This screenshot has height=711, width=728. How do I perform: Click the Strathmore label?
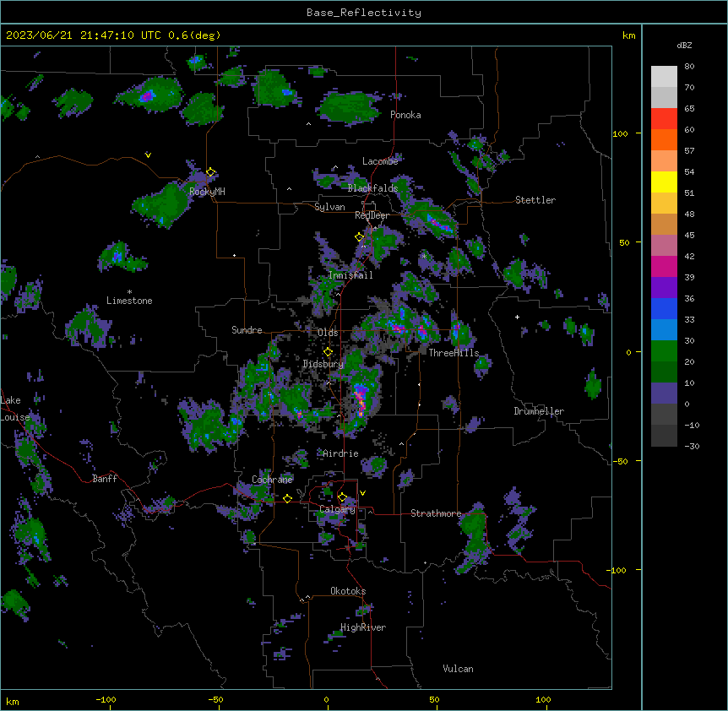pos(436,513)
